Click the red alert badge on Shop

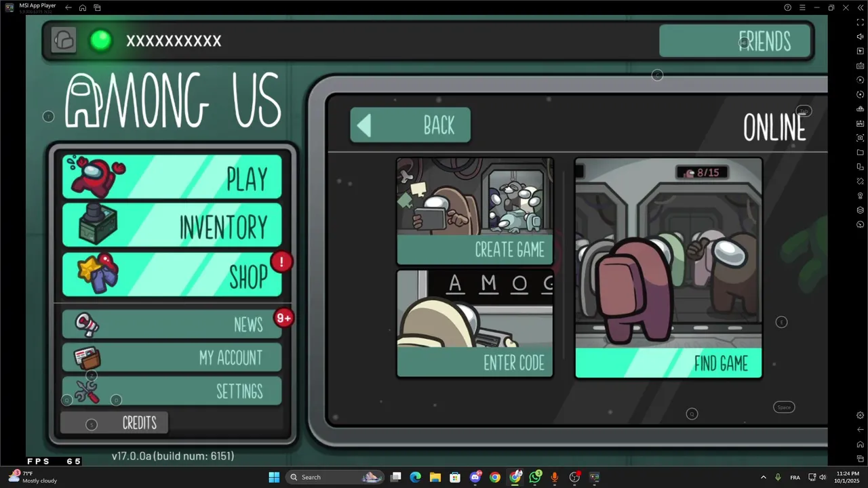point(281,262)
